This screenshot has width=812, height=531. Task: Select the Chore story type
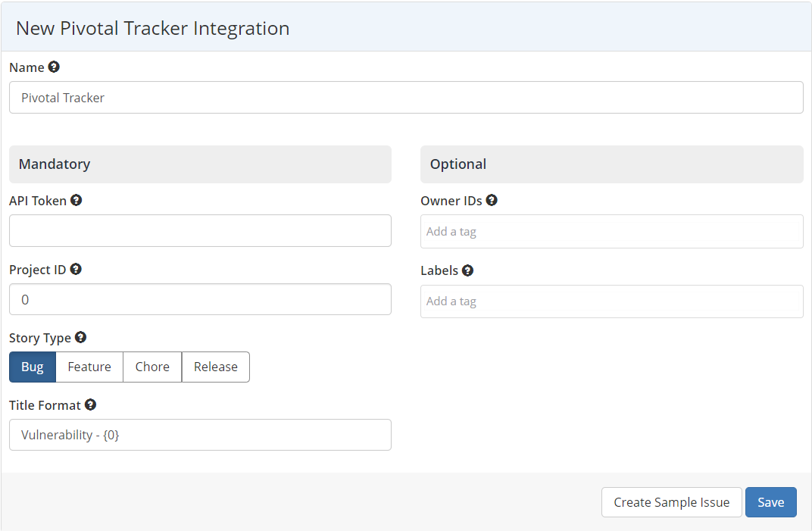click(x=151, y=367)
